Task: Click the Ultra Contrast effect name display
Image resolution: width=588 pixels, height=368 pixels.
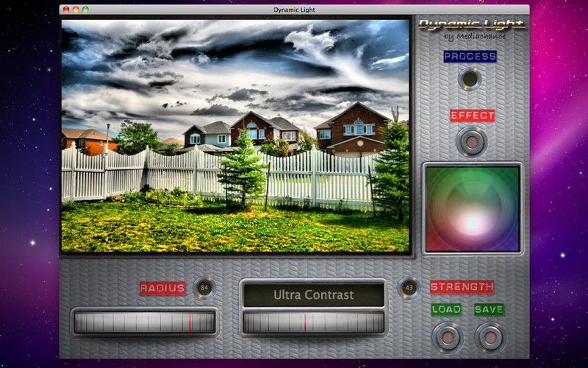Action: pos(314,295)
